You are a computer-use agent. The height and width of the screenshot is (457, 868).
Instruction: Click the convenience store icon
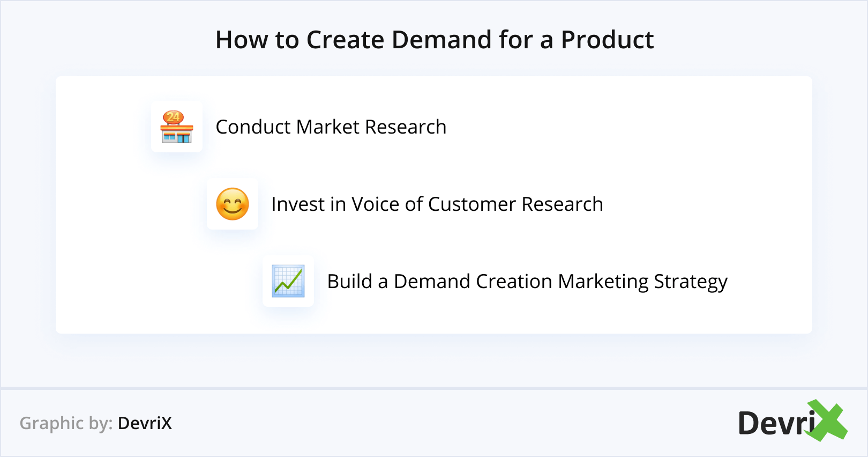coord(177,128)
